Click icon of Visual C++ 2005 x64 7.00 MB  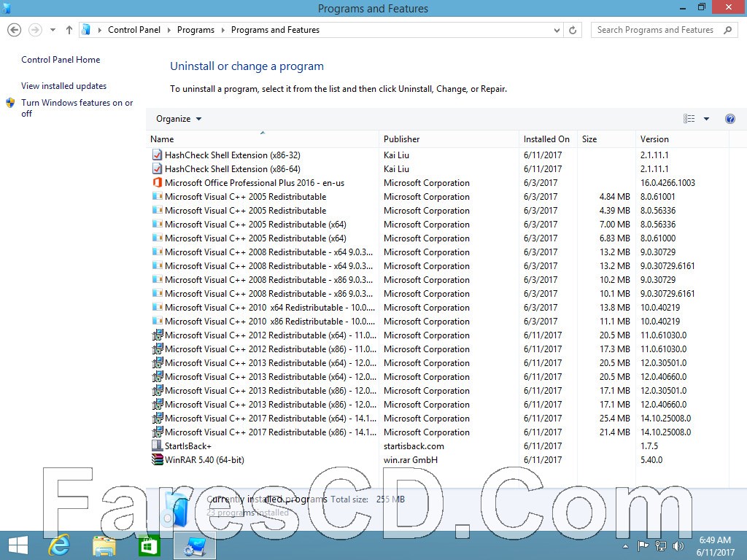157,224
